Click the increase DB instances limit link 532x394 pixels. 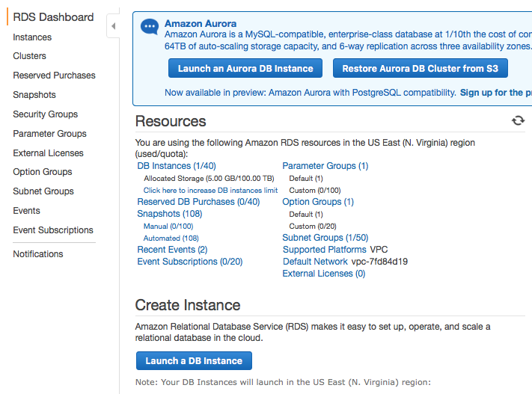coord(210,191)
